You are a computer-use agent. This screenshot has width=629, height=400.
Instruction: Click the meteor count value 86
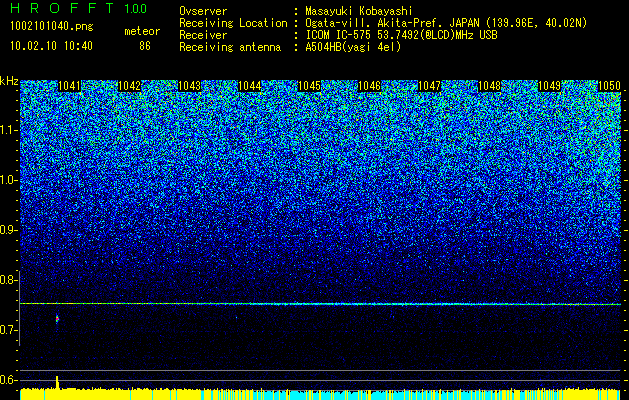point(145,46)
